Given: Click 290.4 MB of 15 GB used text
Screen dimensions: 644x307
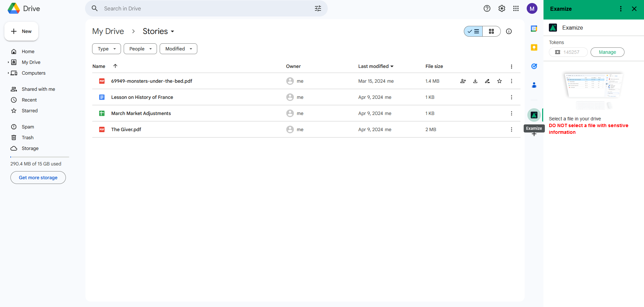Looking at the screenshot, I should 36,164.
